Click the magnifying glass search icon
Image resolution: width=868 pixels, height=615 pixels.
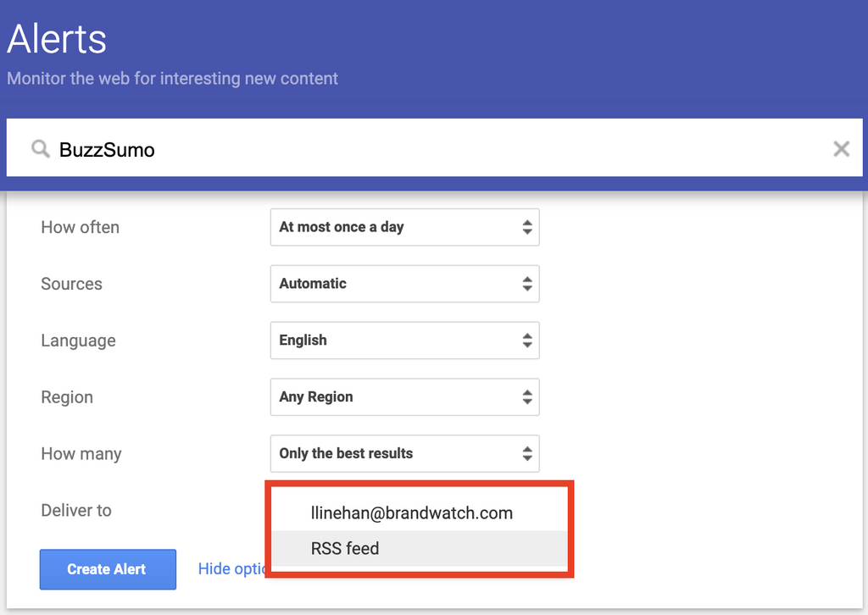click(40, 149)
